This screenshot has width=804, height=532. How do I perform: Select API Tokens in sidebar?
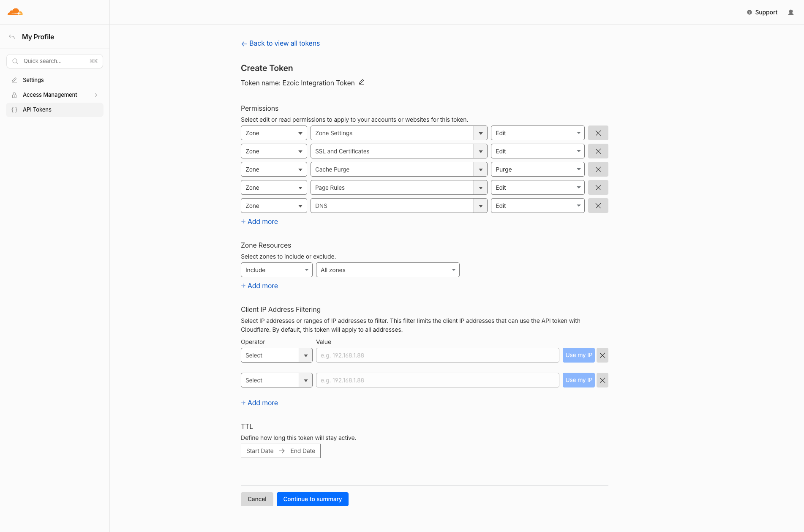55,109
